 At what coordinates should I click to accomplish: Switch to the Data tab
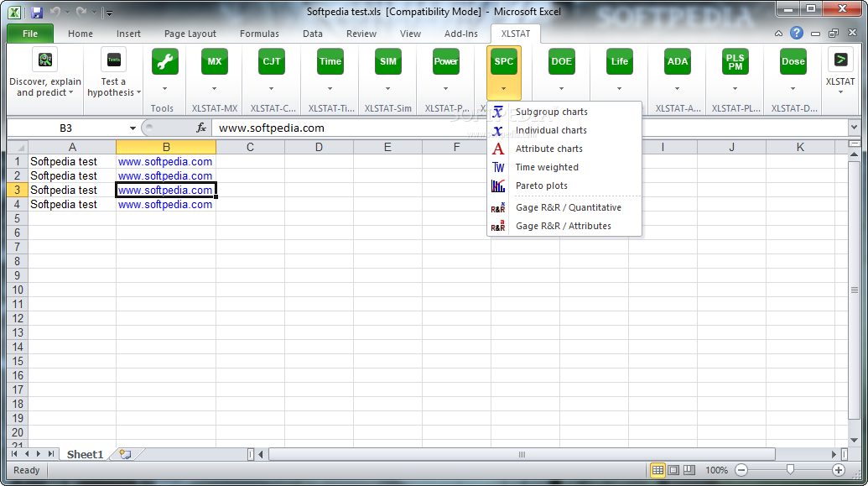312,34
